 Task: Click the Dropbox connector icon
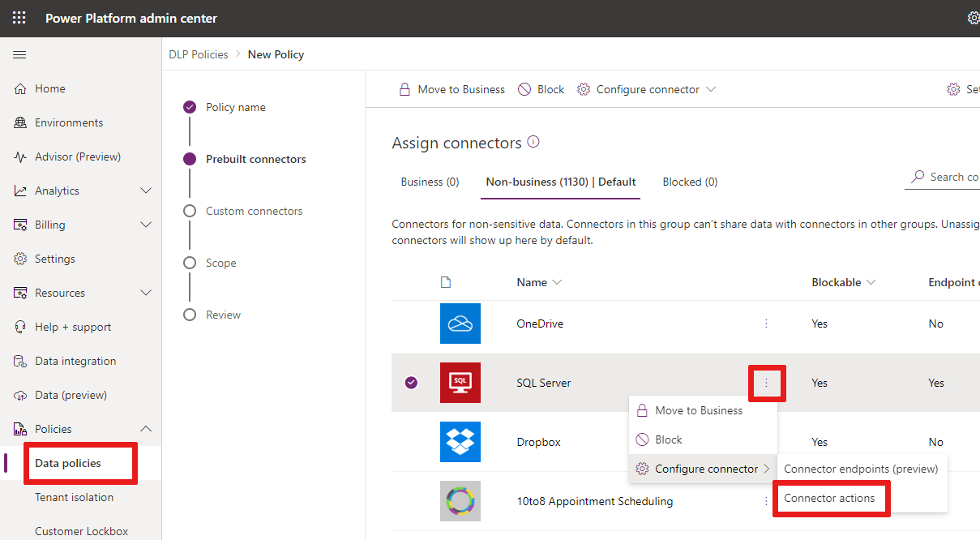coord(460,442)
